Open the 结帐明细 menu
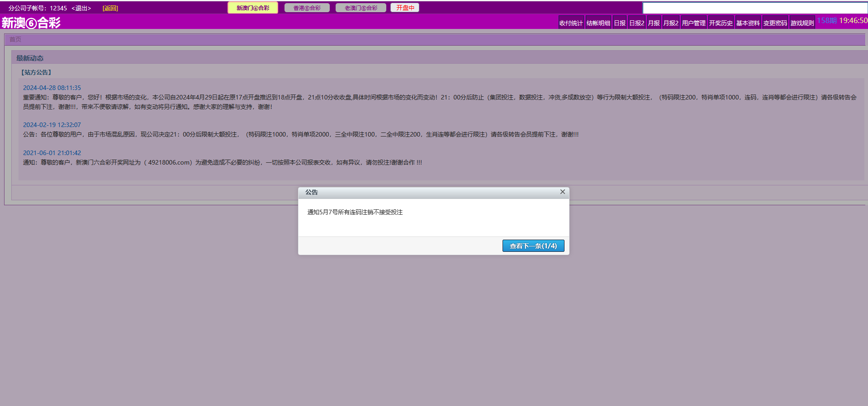 coord(598,23)
